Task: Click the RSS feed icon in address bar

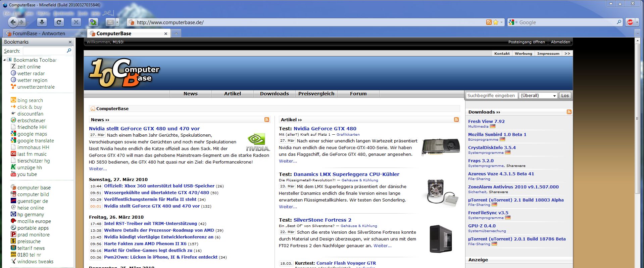Action: 489,22
